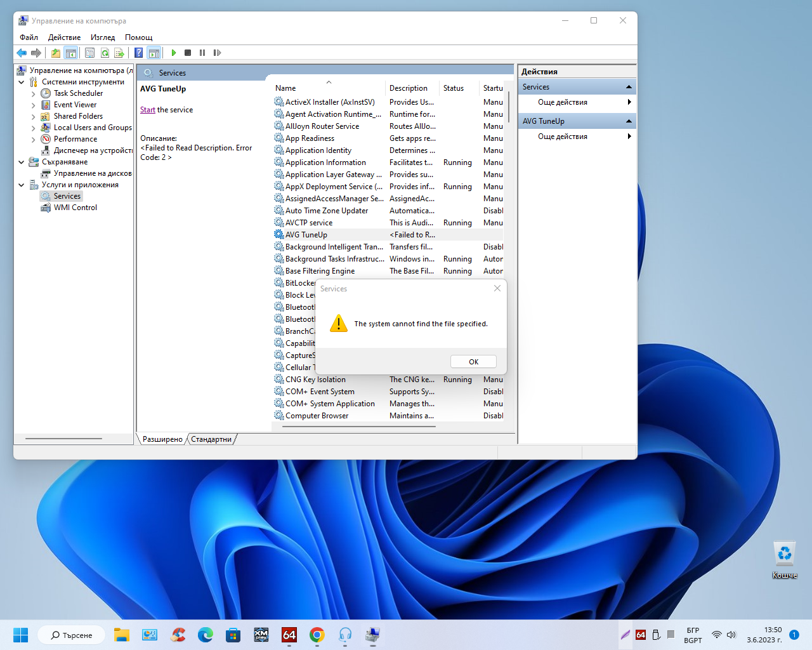This screenshot has width=812, height=650.
Task: Select the Base Filtering Engine service
Action: pos(388,271)
